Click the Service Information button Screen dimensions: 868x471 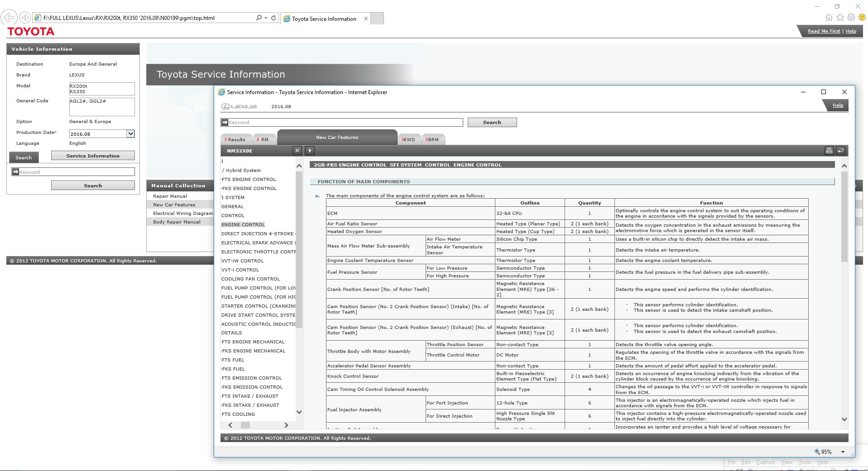tap(93, 156)
